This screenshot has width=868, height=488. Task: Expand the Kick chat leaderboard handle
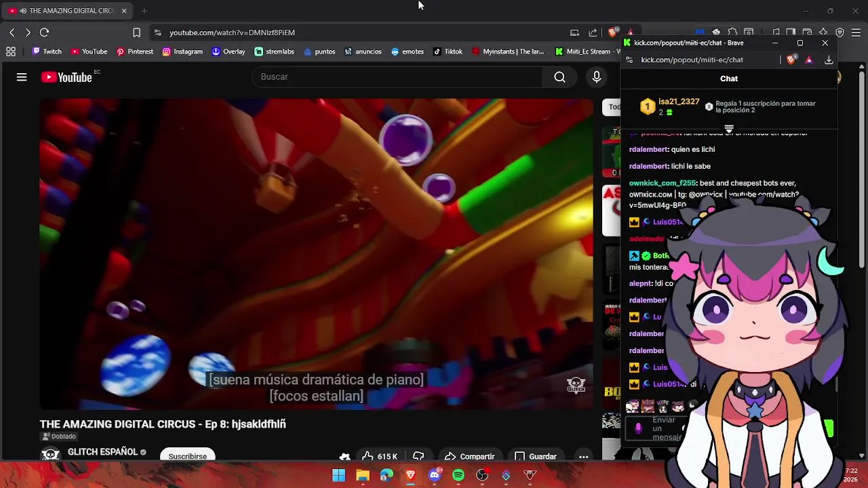point(729,129)
